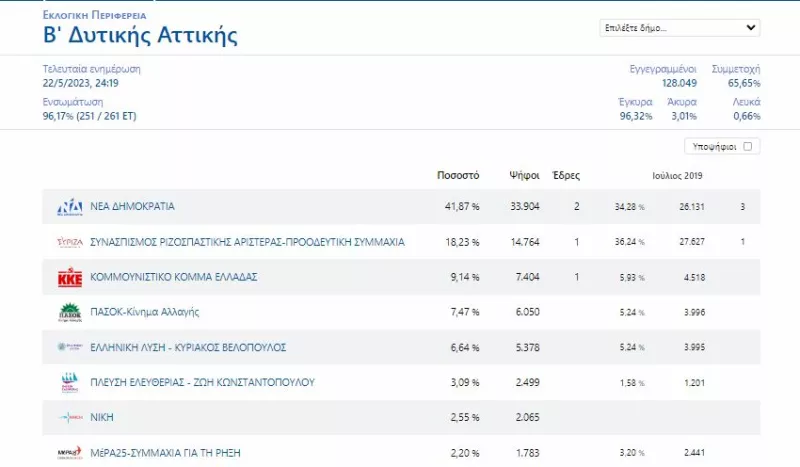Click the Εγγεγραμμένοι label
Viewport: 800px width, 467px height.
[662, 69]
